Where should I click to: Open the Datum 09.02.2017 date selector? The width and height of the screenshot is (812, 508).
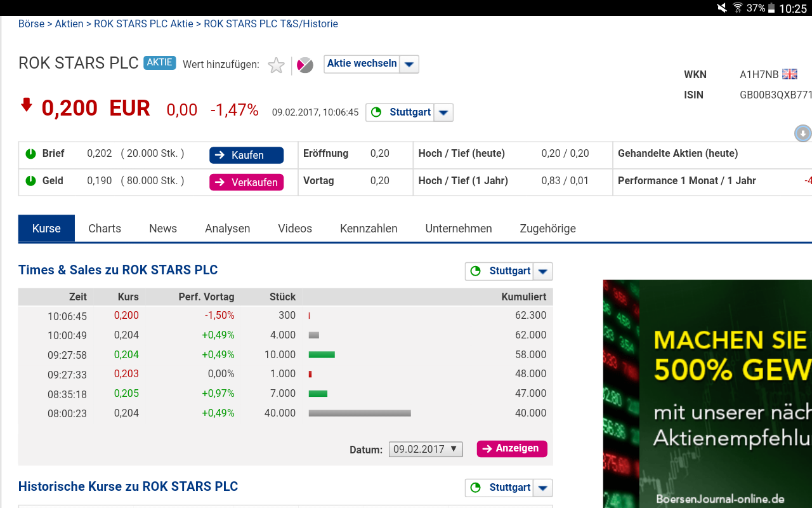click(x=426, y=449)
